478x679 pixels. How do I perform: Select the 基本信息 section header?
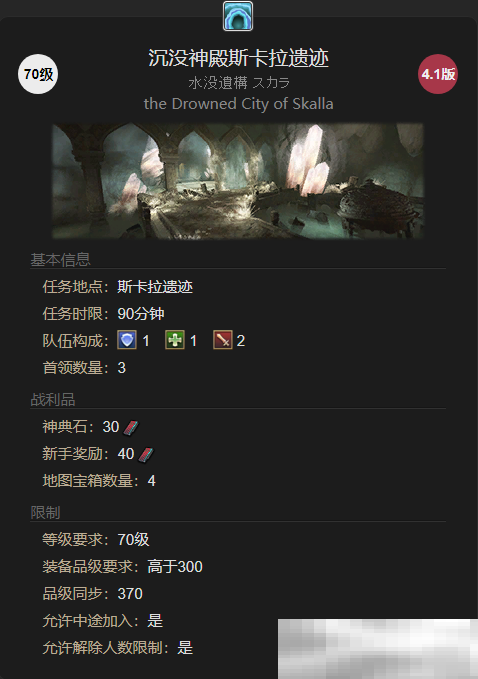tap(60, 260)
